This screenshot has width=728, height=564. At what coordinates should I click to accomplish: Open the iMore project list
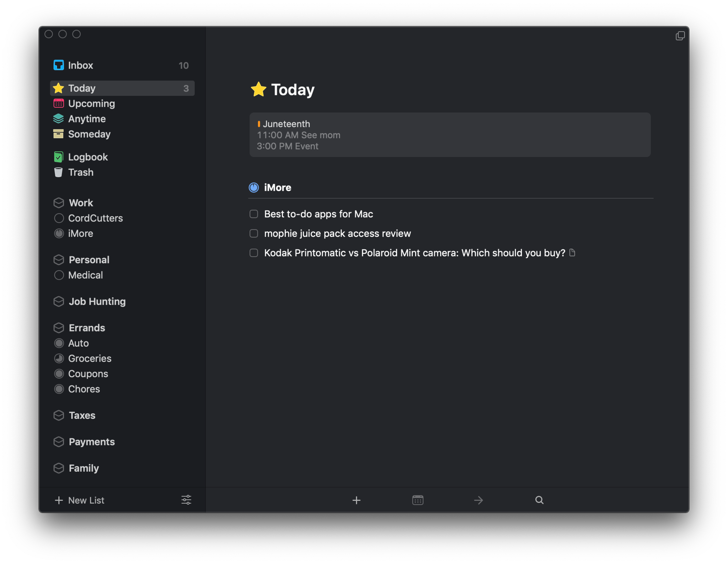81,233
